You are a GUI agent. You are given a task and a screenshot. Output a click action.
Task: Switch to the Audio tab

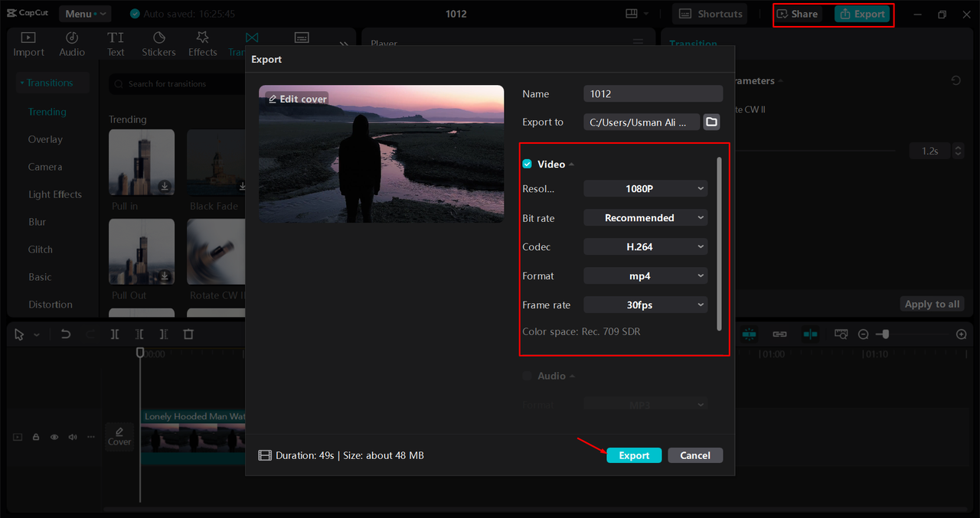coord(72,44)
